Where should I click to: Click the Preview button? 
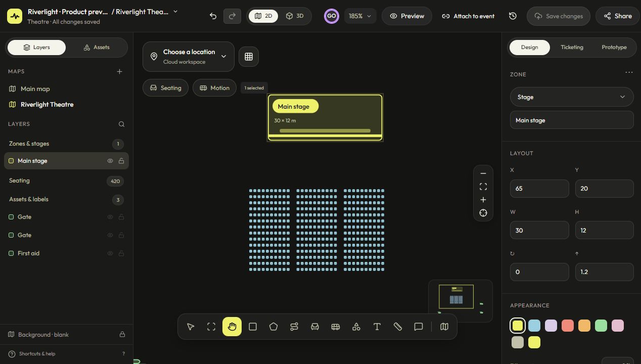tap(407, 16)
